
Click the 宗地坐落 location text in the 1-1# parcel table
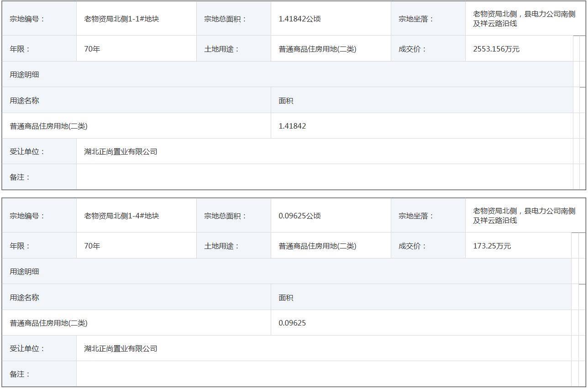click(x=524, y=19)
